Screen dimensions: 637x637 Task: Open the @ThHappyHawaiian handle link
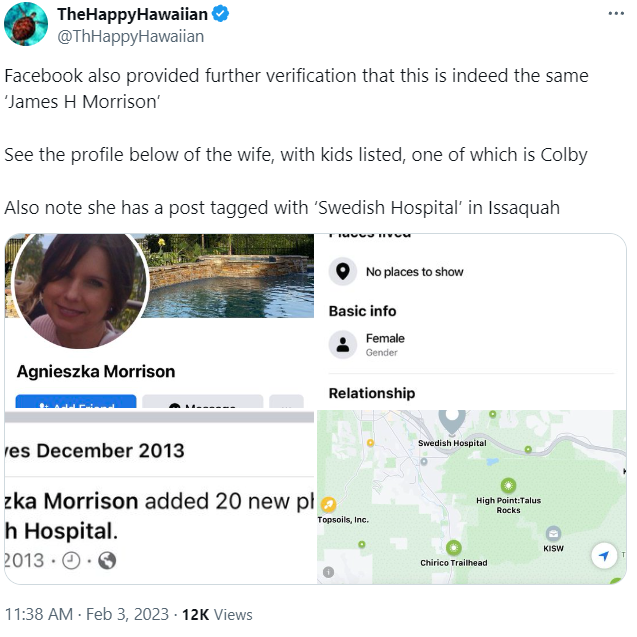point(130,36)
